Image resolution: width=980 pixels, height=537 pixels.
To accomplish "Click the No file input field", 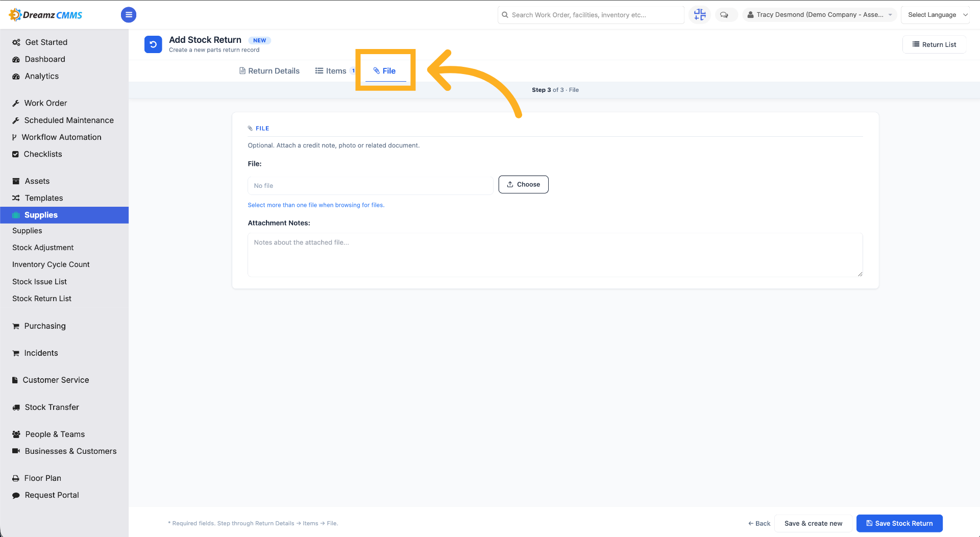I will pos(370,186).
